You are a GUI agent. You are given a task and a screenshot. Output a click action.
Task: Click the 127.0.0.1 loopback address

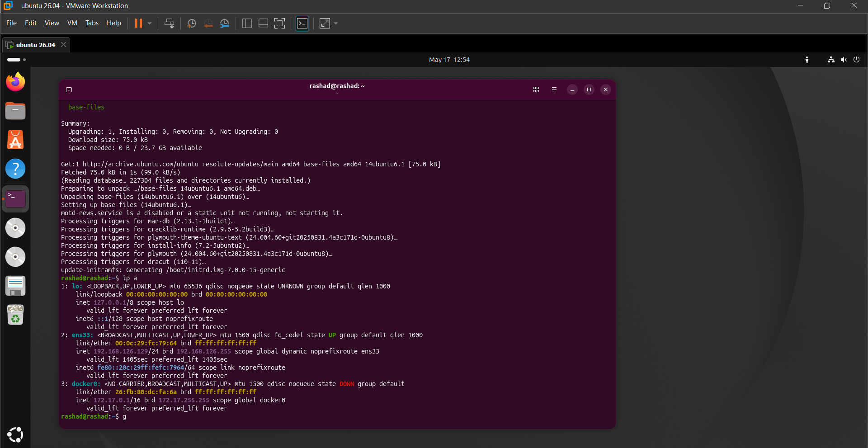[x=110, y=302]
